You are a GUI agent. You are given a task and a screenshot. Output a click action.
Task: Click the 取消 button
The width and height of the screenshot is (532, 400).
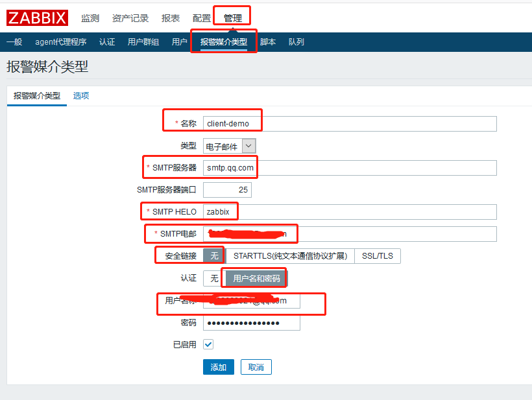tap(256, 367)
